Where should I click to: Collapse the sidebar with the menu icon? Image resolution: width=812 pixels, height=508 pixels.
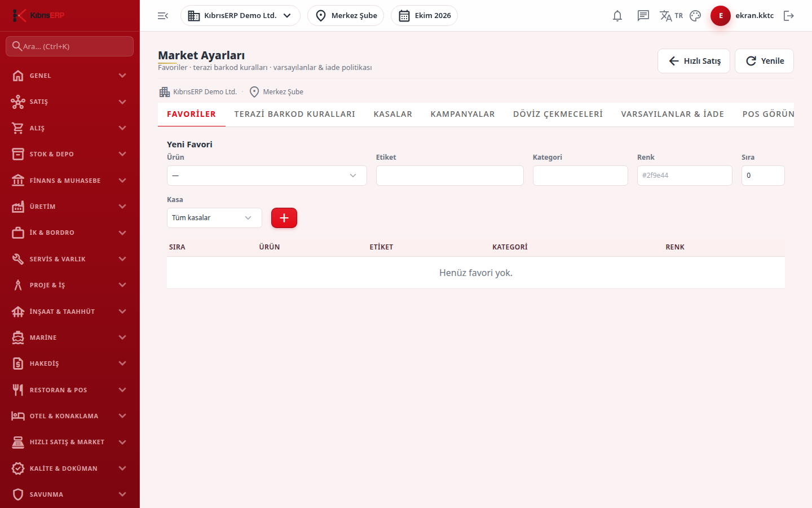(x=163, y=16)
